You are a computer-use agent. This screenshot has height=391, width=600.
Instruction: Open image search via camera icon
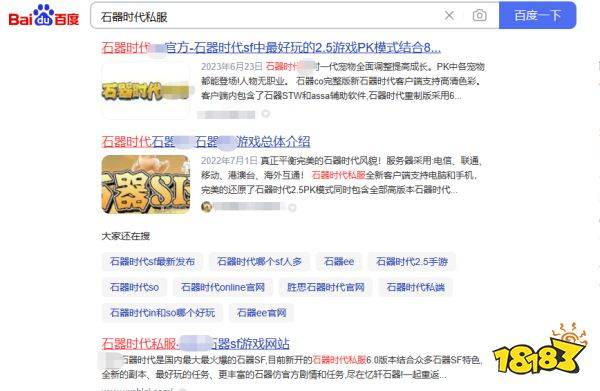point(479,15)
